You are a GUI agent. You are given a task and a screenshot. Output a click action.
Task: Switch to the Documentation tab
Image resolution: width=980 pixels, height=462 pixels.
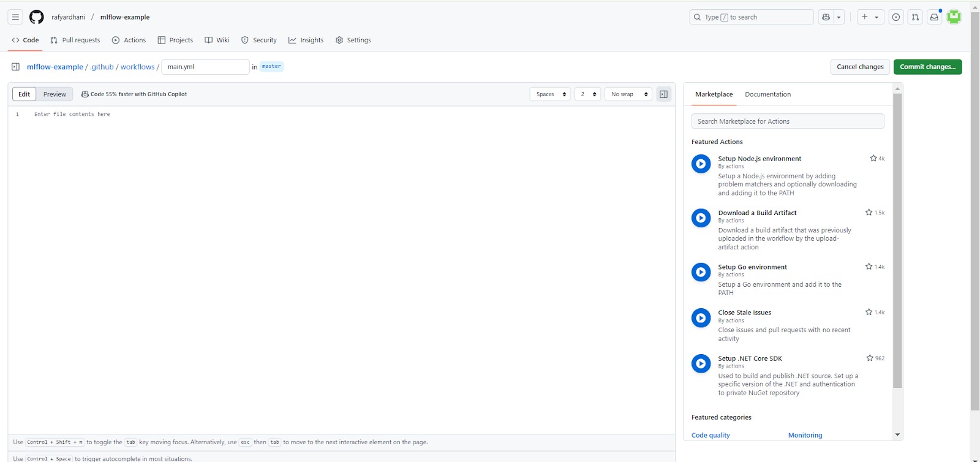click(x=767, y=94)
